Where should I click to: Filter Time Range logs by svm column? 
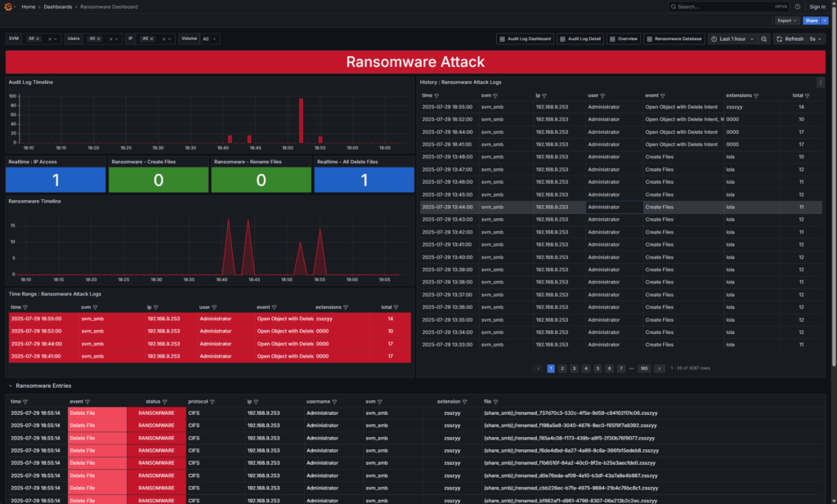[95, 308]
